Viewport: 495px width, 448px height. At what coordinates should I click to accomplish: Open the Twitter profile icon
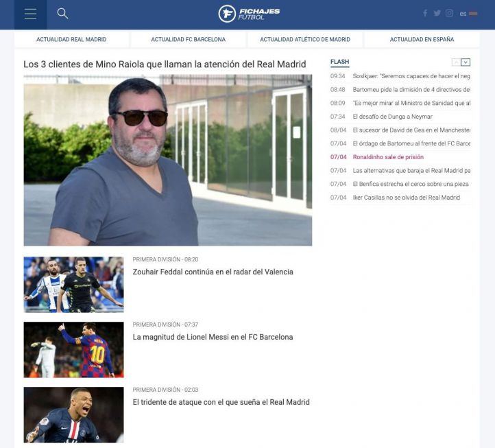point(437,14)
